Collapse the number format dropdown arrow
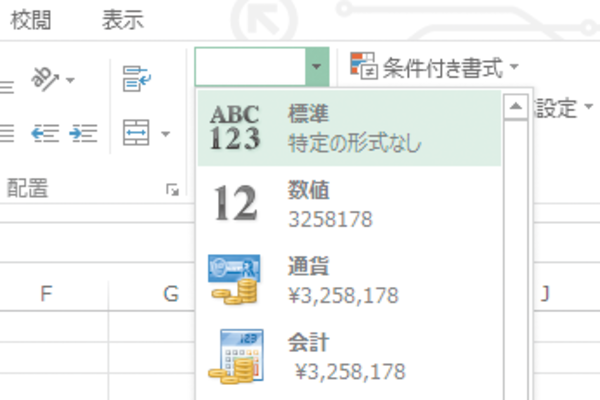 [317, 67]
